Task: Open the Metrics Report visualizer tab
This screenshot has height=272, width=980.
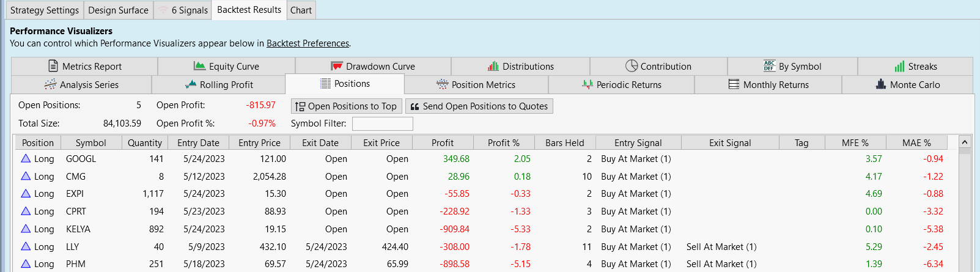Action: 85,66
